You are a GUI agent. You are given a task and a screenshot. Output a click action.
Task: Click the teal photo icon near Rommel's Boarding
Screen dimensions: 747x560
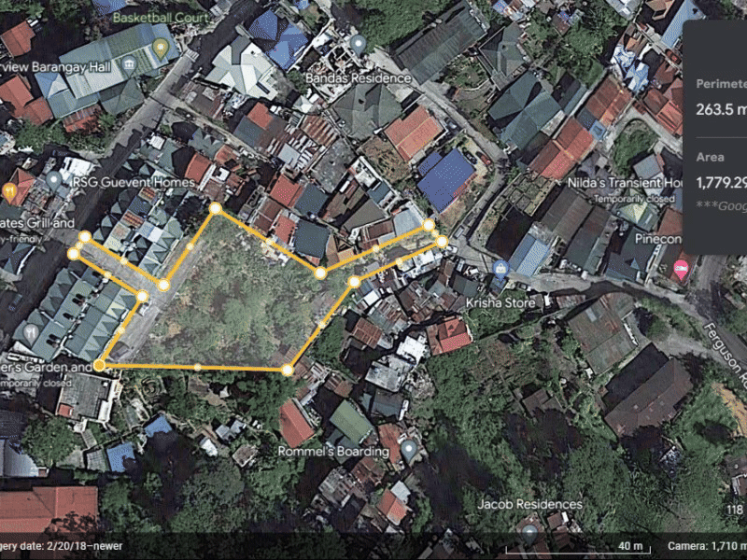coord(407,446)
